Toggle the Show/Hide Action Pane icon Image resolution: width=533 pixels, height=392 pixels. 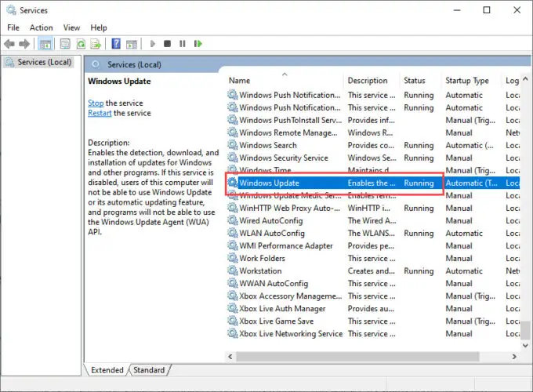132,44
